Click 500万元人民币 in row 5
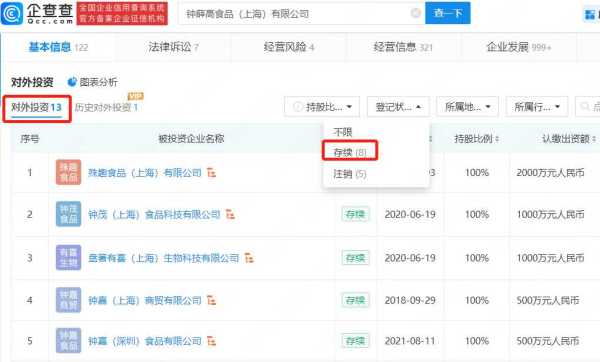 pyautogui.click(x=548, y=341)
